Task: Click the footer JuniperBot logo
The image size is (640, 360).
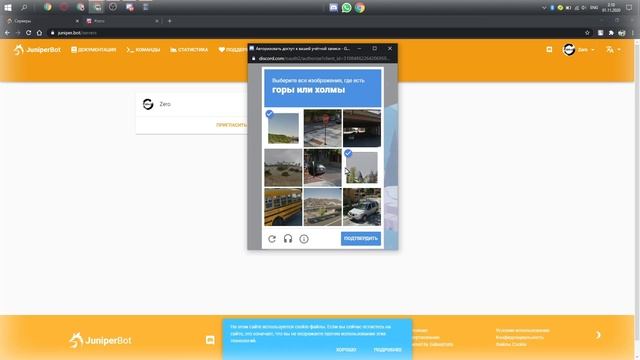Action: [100, 340]
